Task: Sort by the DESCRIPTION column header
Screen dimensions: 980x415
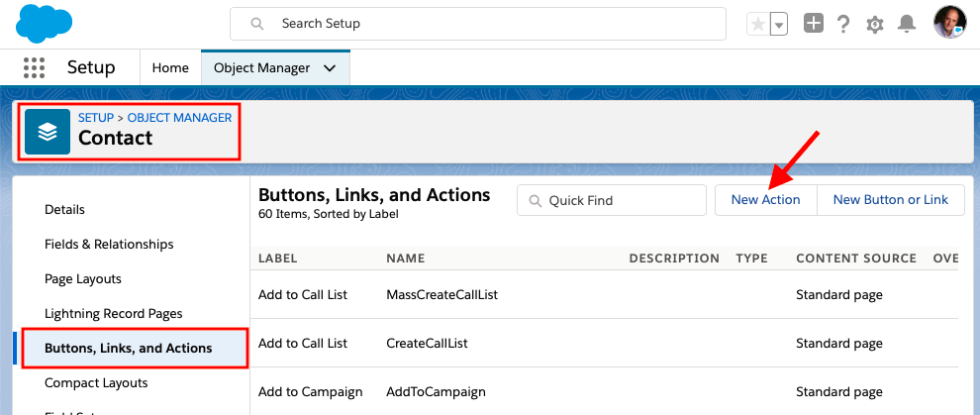Action: pyautogui.click(x=674, y=259)
